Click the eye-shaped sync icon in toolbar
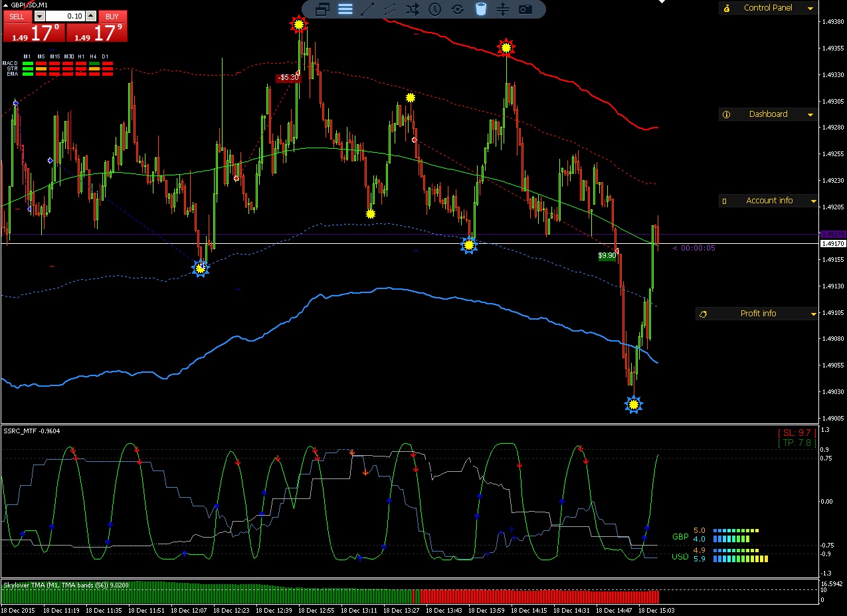 point(458,9)
